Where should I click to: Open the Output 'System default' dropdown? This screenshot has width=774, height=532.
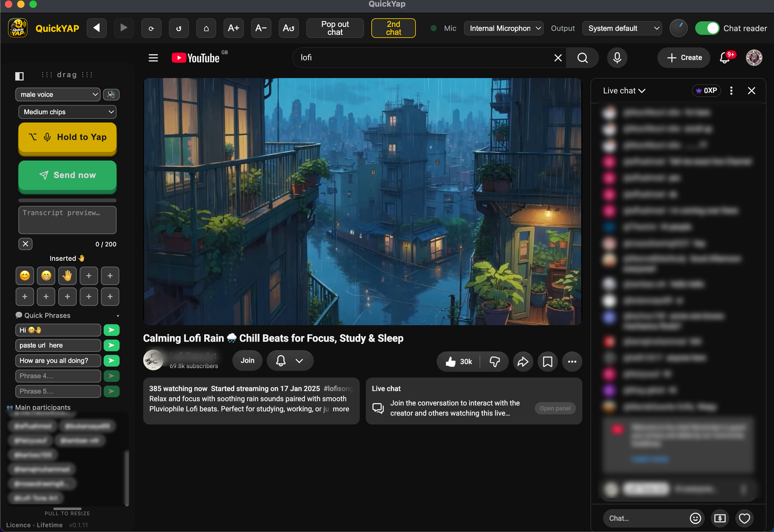tap(622, 29)
